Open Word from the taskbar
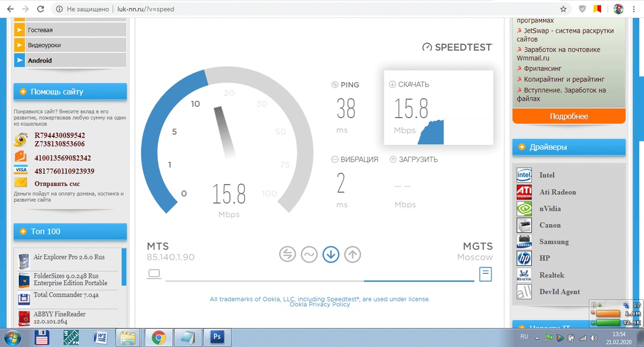This screenshot has width=644, height=347. [x=100, y=337]
